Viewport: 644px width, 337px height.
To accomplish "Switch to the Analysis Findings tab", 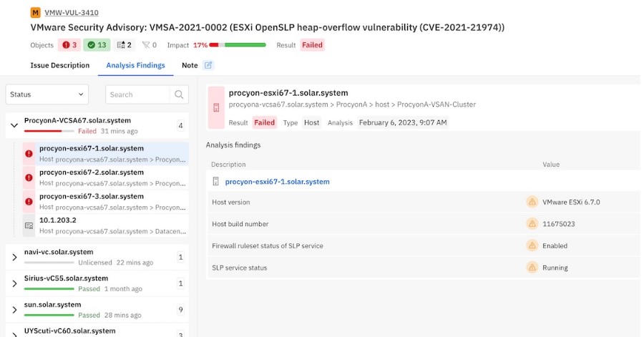I will [x=135, y=65].
